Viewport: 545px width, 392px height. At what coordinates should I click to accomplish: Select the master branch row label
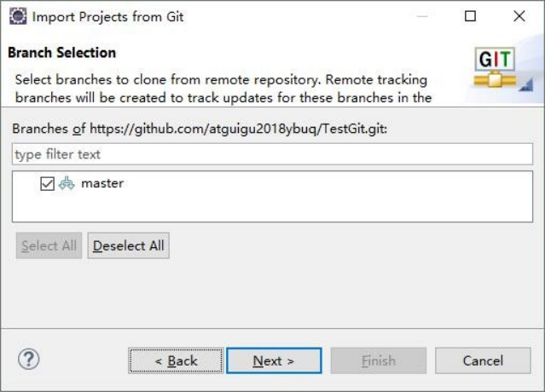tap(102, 183)
